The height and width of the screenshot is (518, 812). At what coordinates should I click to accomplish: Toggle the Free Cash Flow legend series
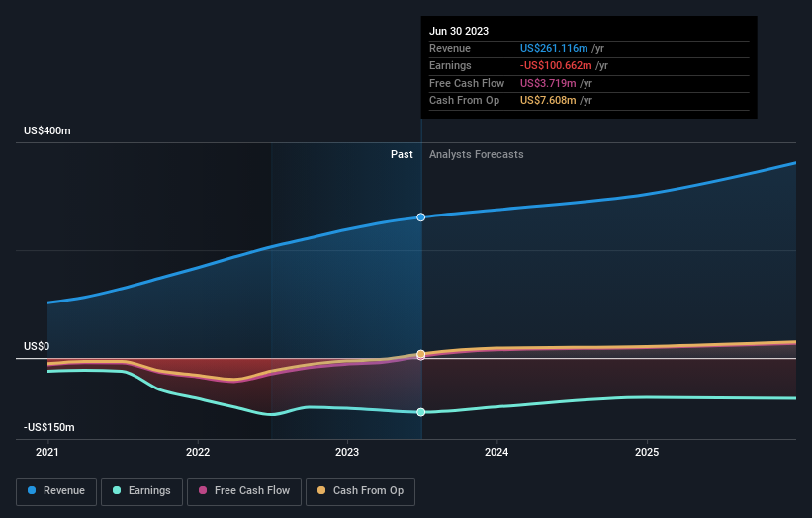[244, 491]
